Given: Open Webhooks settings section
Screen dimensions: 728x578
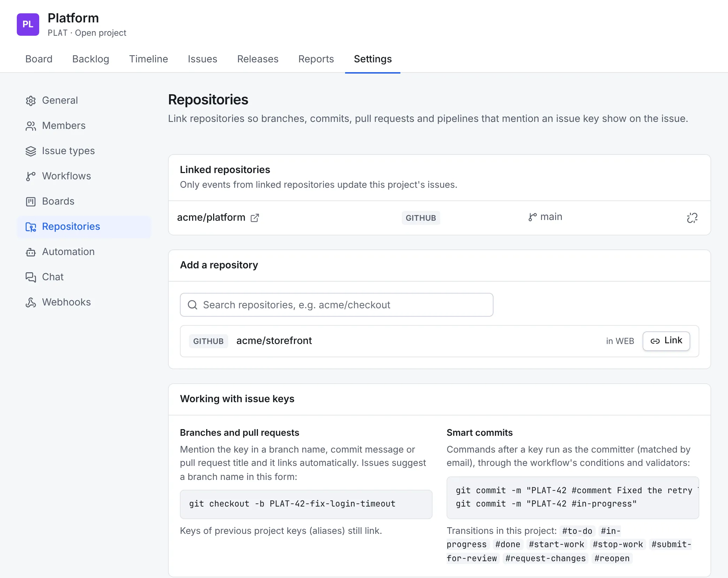Looking at the screenshot, I should pos(84,302).
